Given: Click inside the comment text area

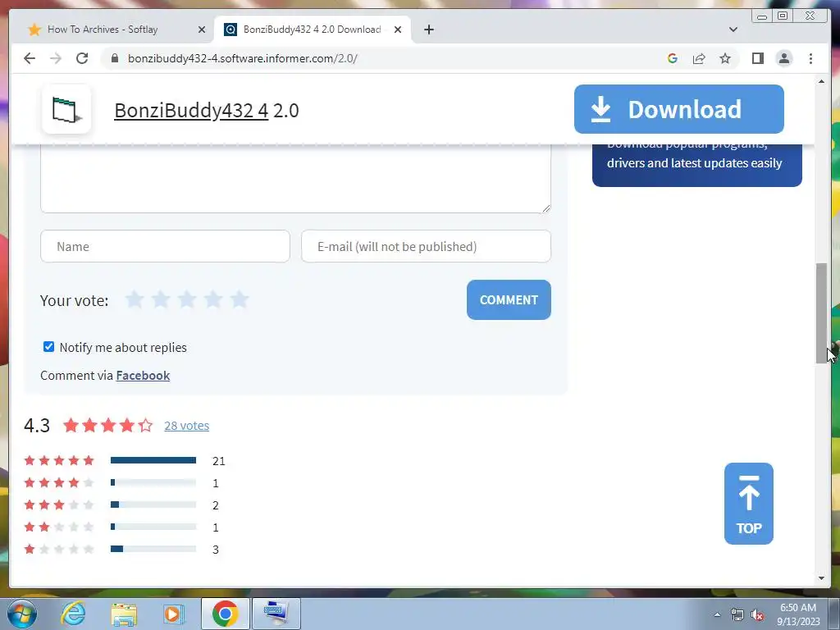Looking at the screenshot, I should (295, 179).
